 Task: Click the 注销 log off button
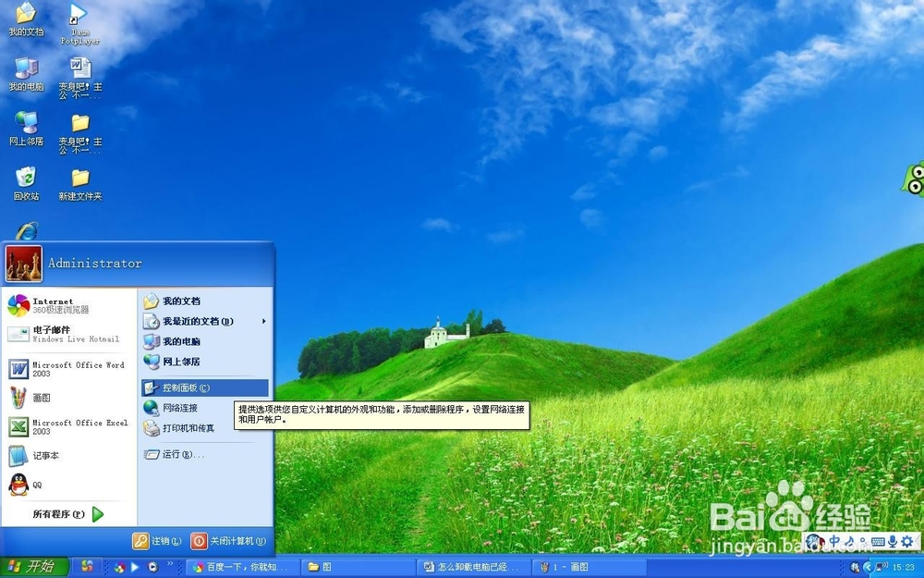click(157, 540)
